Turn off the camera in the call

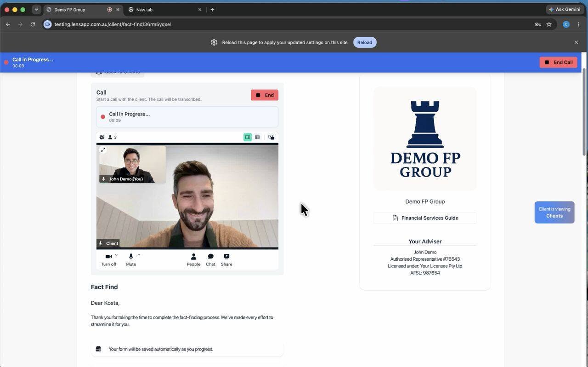tap(109, 260)
